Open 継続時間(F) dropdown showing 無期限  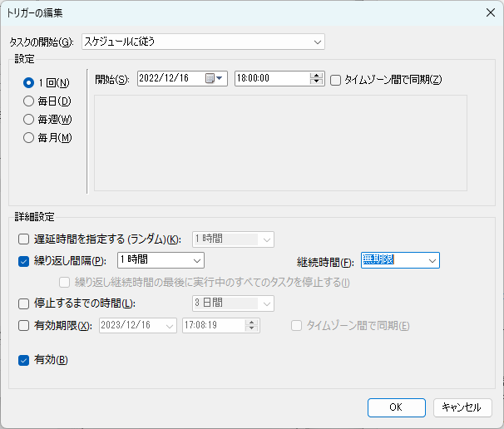pos(400,260)
